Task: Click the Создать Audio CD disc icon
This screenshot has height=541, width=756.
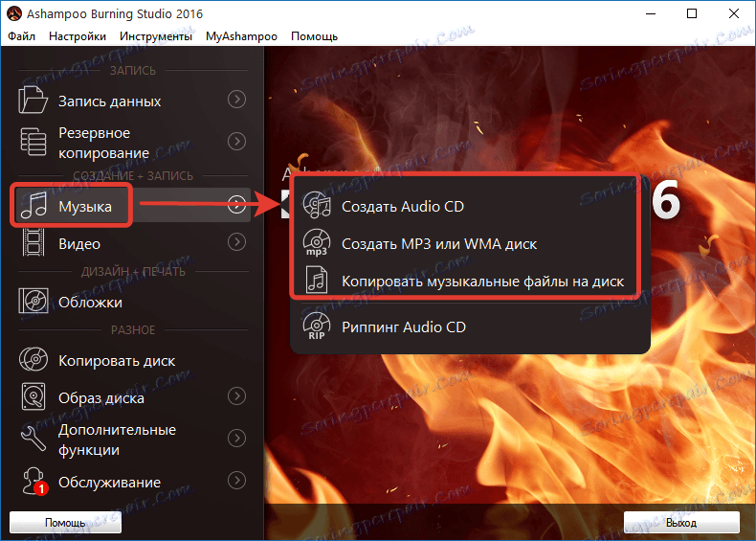Action: [317, 205]
